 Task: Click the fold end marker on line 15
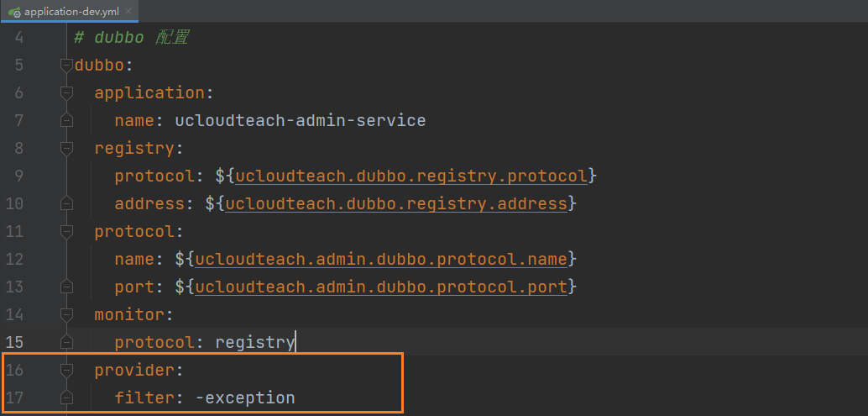66,342
